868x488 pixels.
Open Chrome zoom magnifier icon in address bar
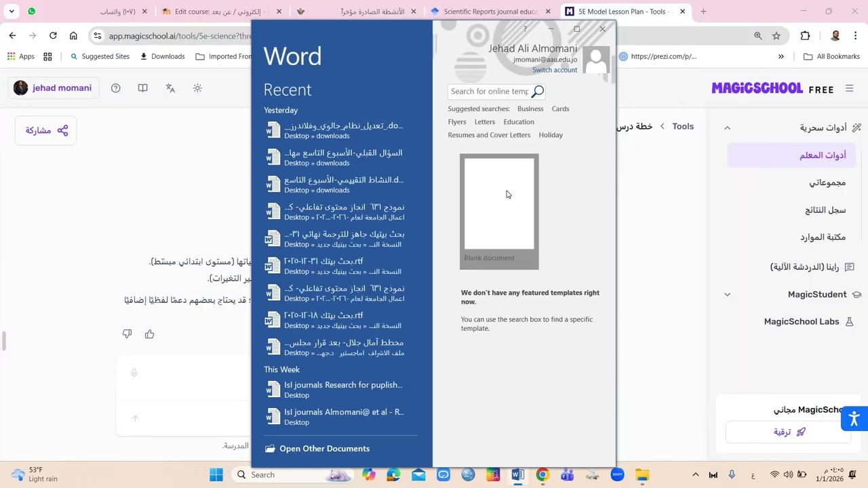pyautogui.click(x=757, y=35)
